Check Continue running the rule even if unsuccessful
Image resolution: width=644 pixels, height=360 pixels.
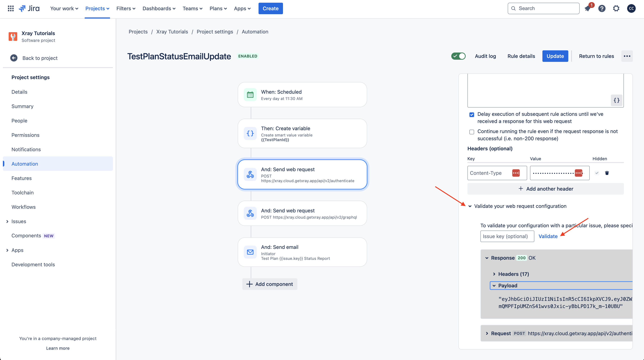[472, 132]
